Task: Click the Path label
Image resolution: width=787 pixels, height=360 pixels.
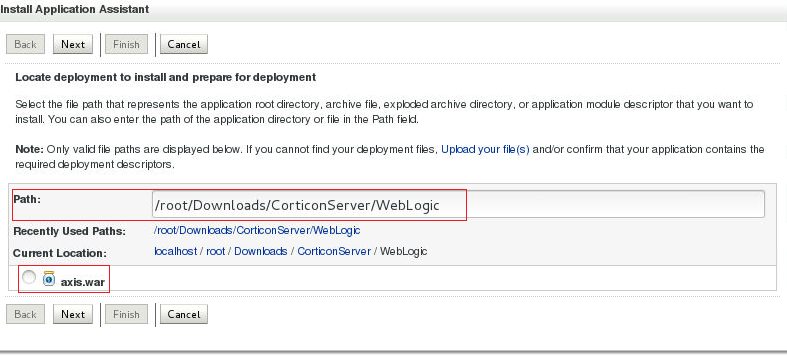Action: (27, 199)
